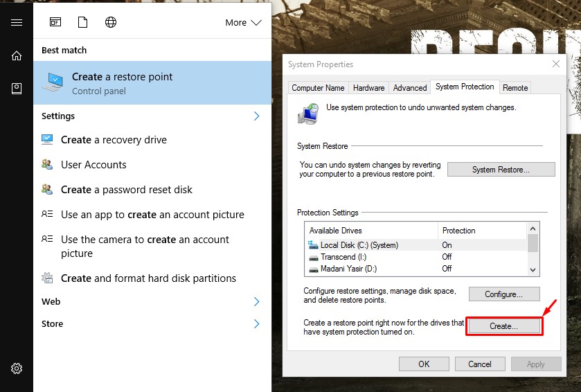Open Use an app to create account picture
Screen dimensions: 581x392
click(x=152, y=215)
